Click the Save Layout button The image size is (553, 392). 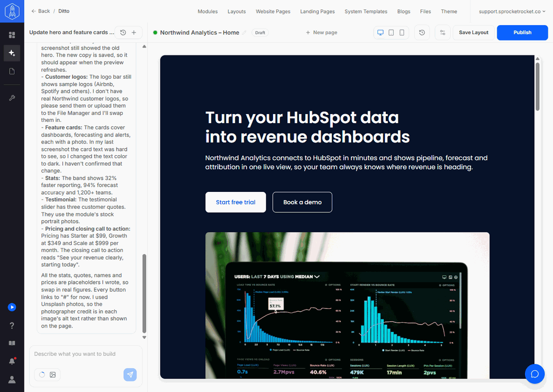pos(474,32)
